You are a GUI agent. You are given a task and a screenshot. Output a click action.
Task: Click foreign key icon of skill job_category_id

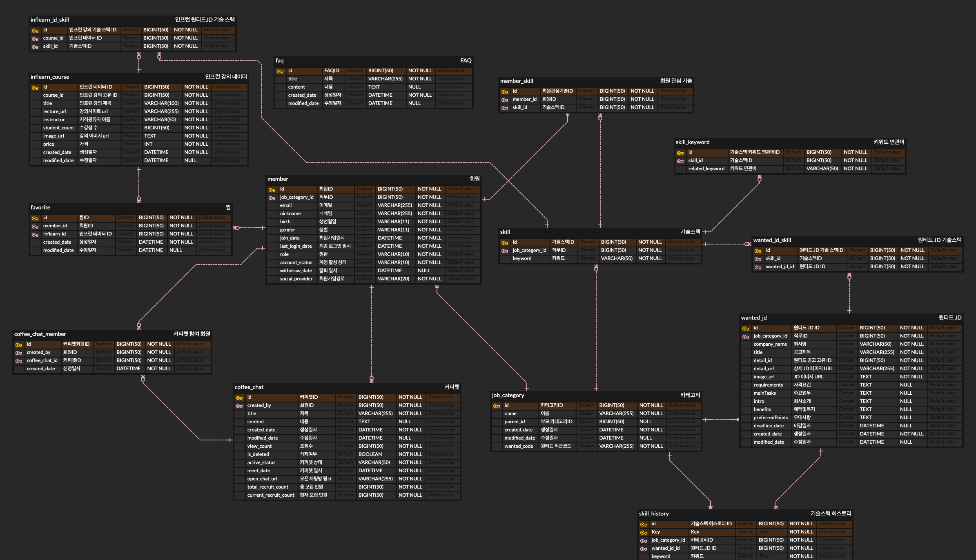click(x=505, y=251)
